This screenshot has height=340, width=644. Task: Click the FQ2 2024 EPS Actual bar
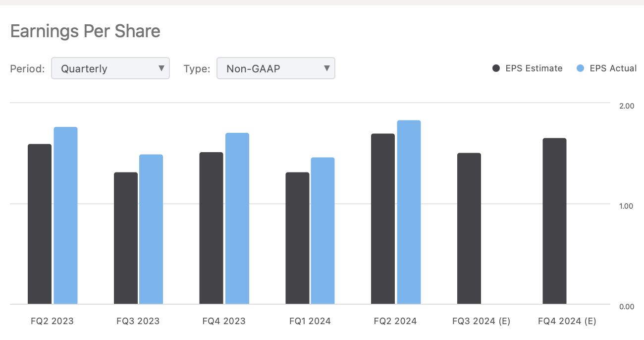[x=409, y=212]
